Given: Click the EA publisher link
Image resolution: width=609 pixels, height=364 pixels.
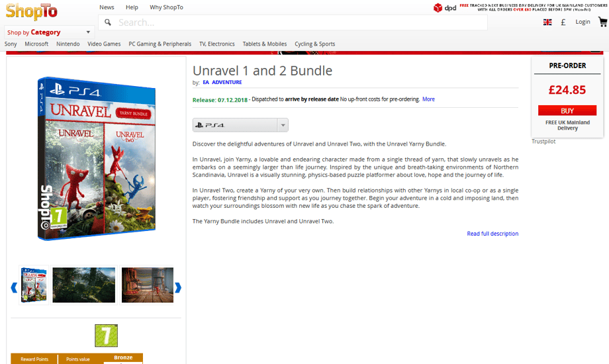Looking at the screenshot, I should pyautogui.click(x=206, y=82).
